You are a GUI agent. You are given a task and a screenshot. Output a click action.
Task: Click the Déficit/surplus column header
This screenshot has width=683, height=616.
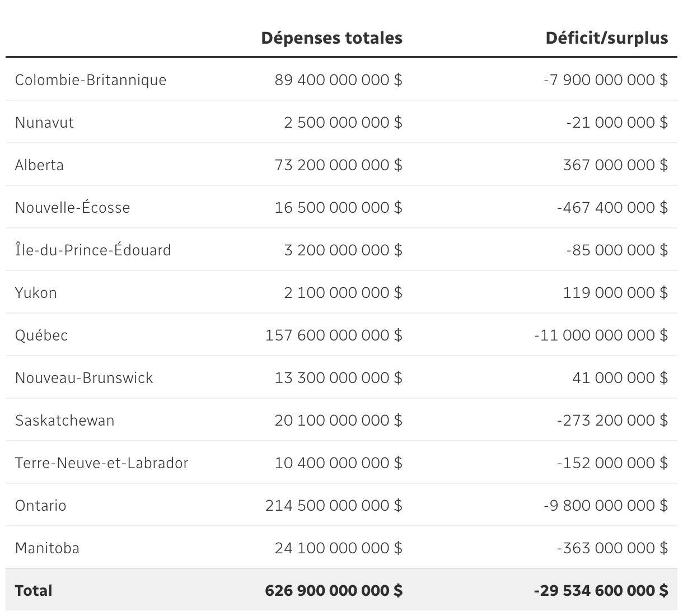tap(606, 38)
